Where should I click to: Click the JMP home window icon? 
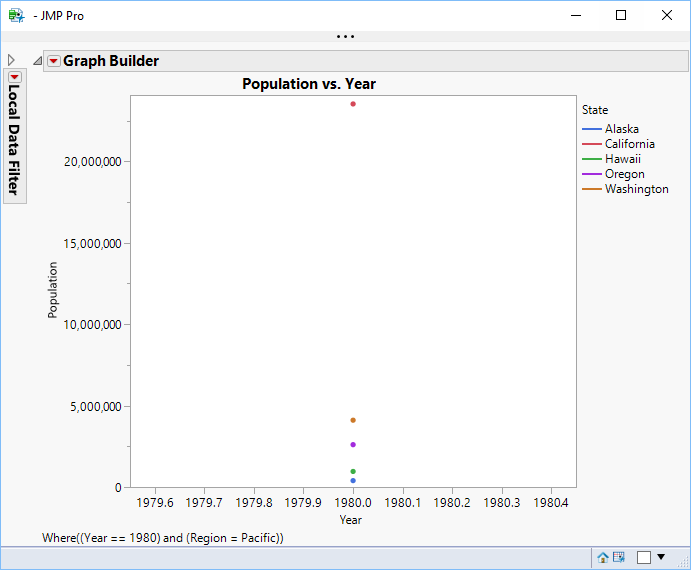[x=603, y=557]
